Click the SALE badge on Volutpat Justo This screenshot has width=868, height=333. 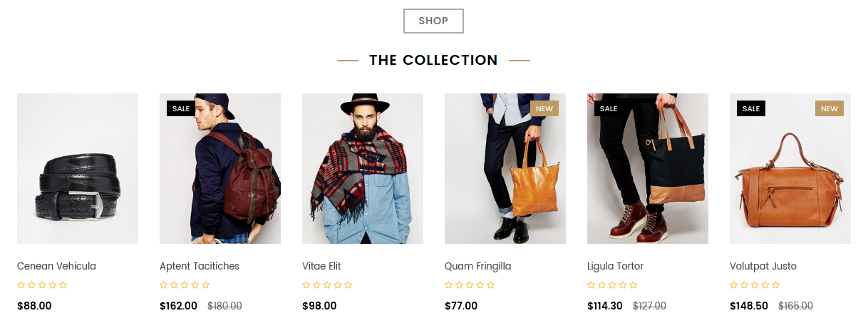(751, 108)
